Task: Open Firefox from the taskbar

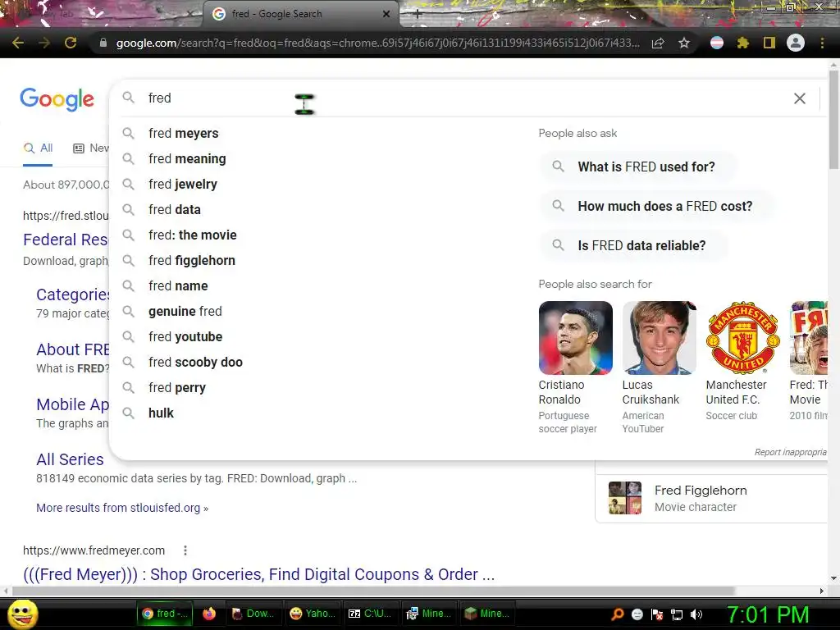Action: click(209, 614)
